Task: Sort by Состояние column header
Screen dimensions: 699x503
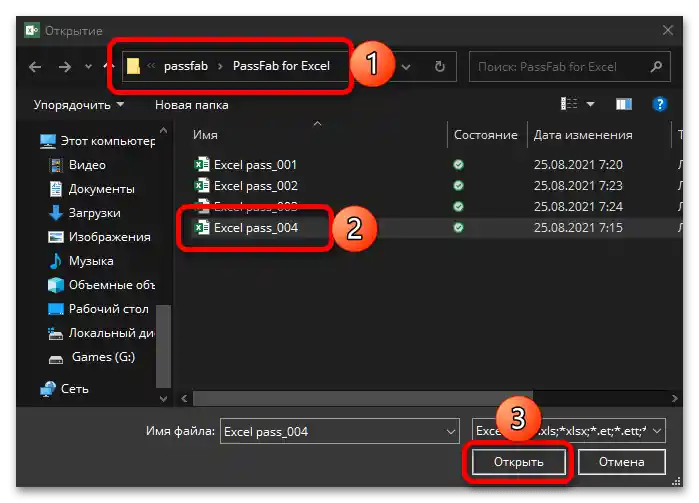Action: click(485, 135)
